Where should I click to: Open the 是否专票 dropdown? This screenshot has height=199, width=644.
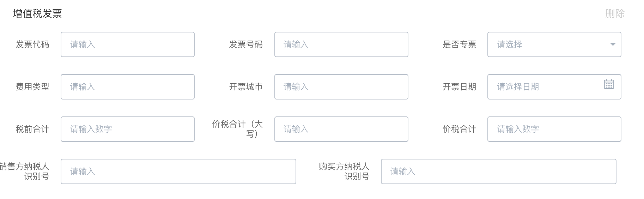pyautogui.click(x=554, y=44)
